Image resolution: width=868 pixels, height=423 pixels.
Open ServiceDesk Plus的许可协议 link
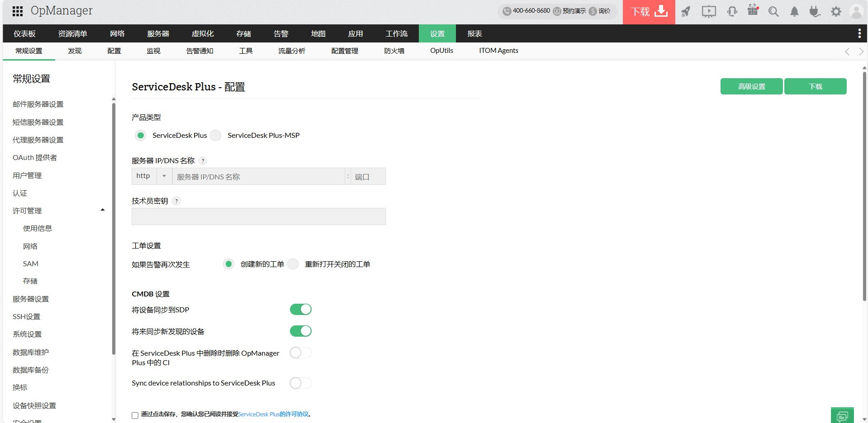273,414
